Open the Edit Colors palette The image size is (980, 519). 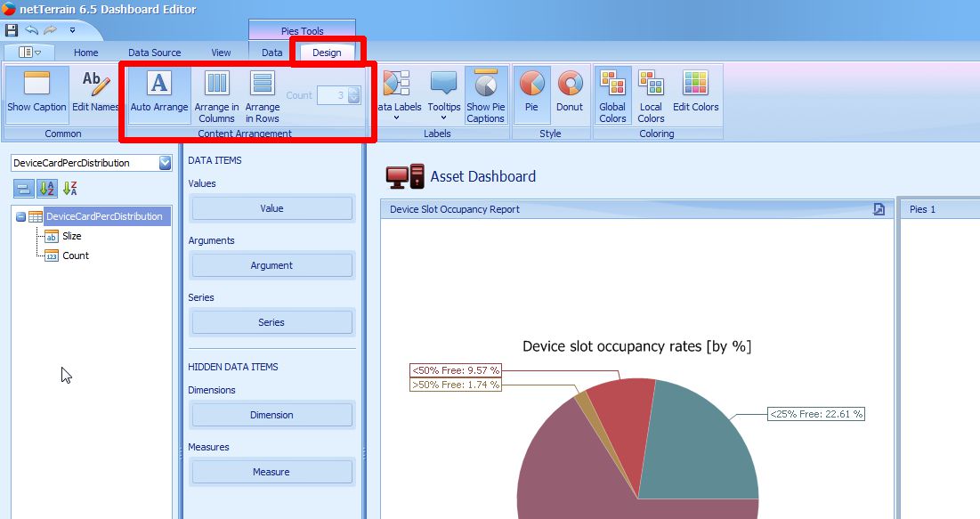[x=695, y=93]
